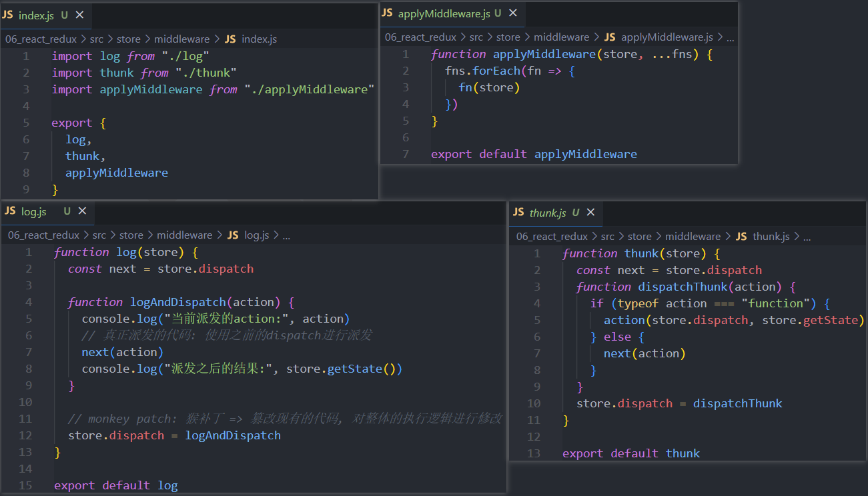This screenshot has height=496, width=868.
Task: Click JS icon in index.js breadcrumb path
Action: click(230, 39)
